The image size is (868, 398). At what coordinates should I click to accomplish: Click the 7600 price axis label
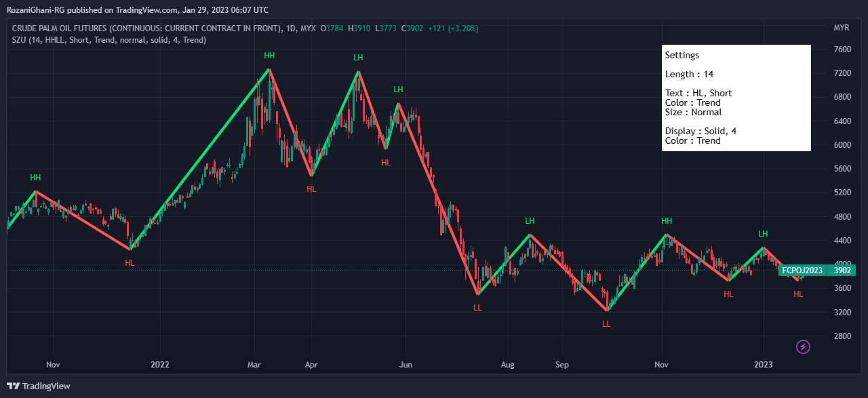tap(842, 49)
